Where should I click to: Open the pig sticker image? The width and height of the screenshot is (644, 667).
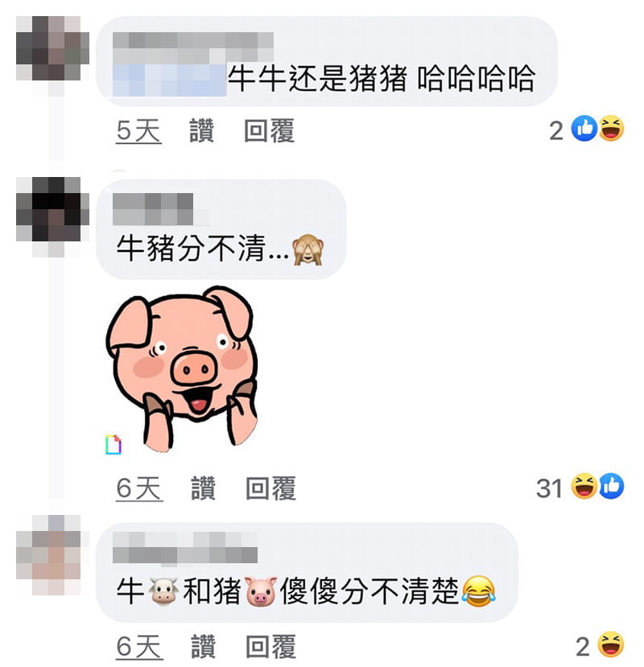point(183,368)
